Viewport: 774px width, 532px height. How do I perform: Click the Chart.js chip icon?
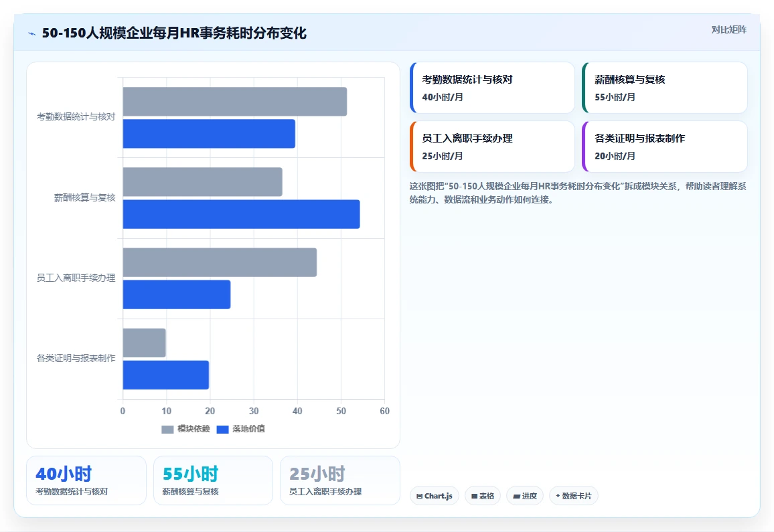[x=420, y=497]
